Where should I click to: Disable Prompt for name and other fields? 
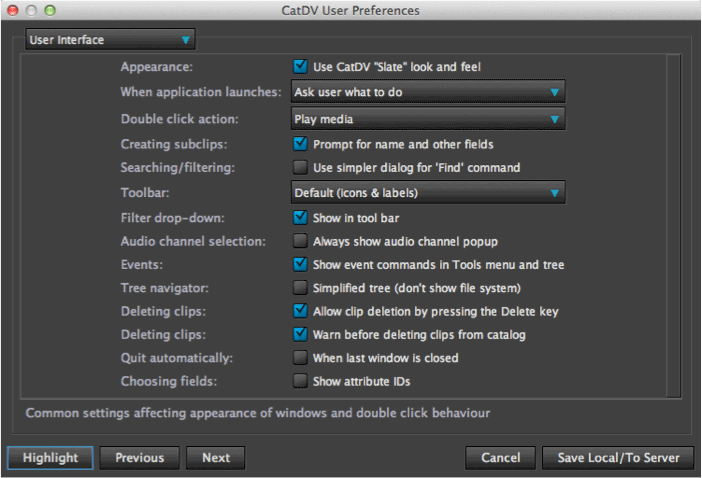click(x=300, y=144)
